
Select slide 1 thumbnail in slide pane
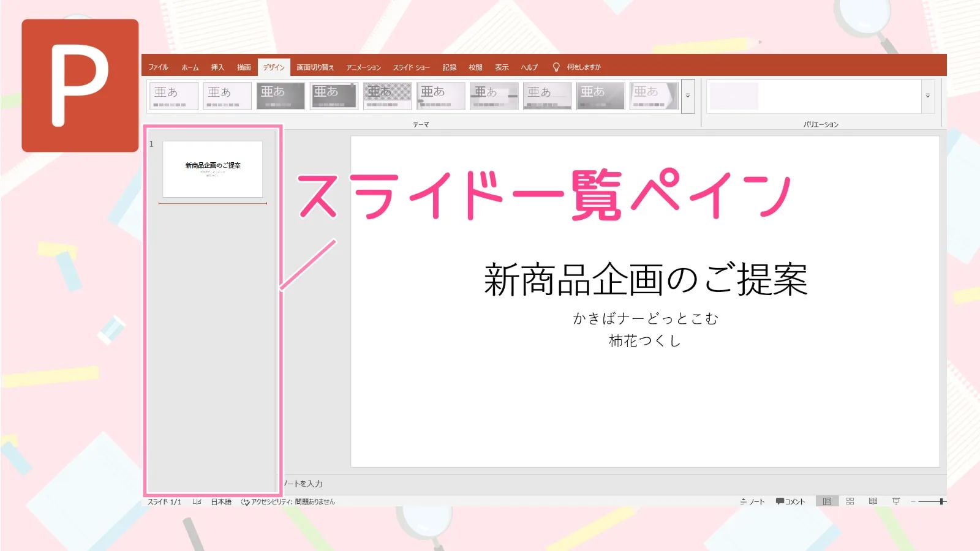point(213,169)
